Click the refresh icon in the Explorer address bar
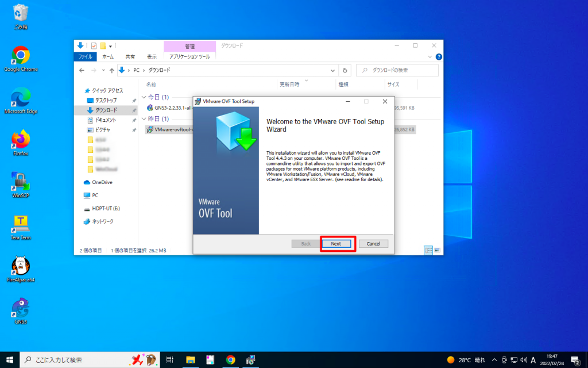Screen dimensions: 588x368 coord(343,70)
